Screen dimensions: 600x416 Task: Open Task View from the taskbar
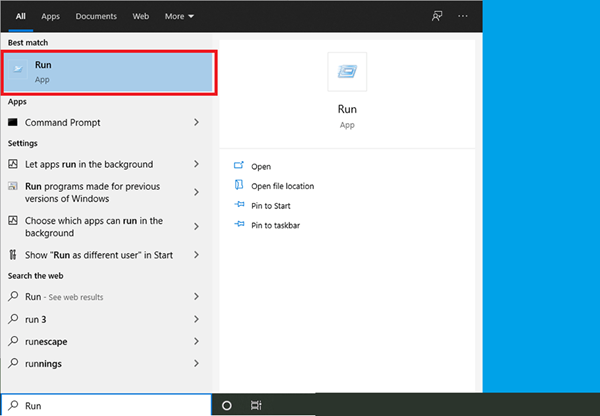[x=256, y=405]
